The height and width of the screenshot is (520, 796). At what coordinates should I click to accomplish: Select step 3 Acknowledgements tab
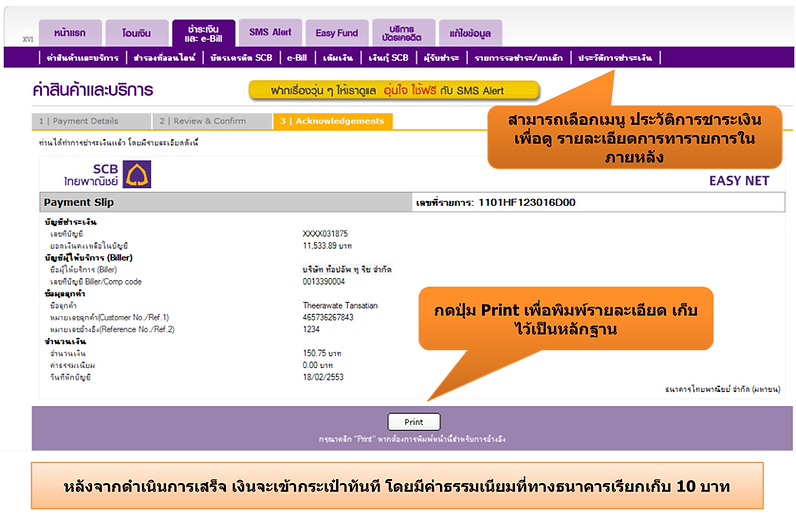tap(333, 121)
